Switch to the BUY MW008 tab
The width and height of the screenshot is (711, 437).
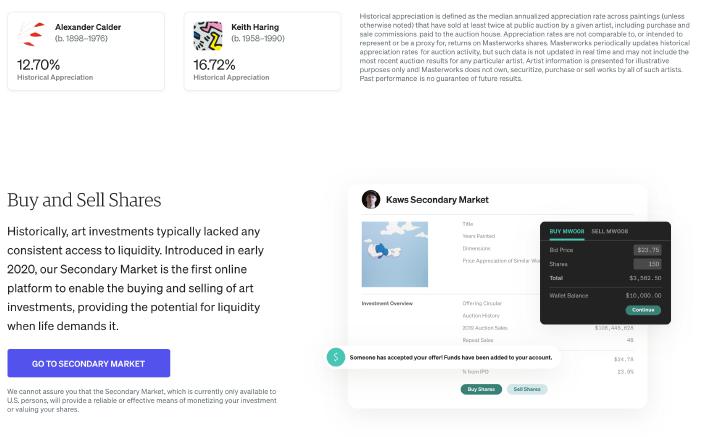click(x=567, y=231)
